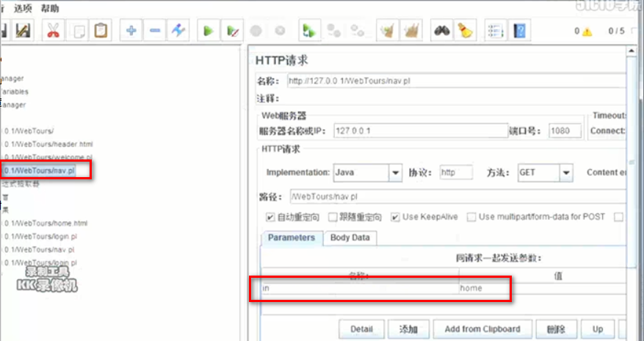
Task: Open Search with binoculars icon
Action: [x=441, y=31]
